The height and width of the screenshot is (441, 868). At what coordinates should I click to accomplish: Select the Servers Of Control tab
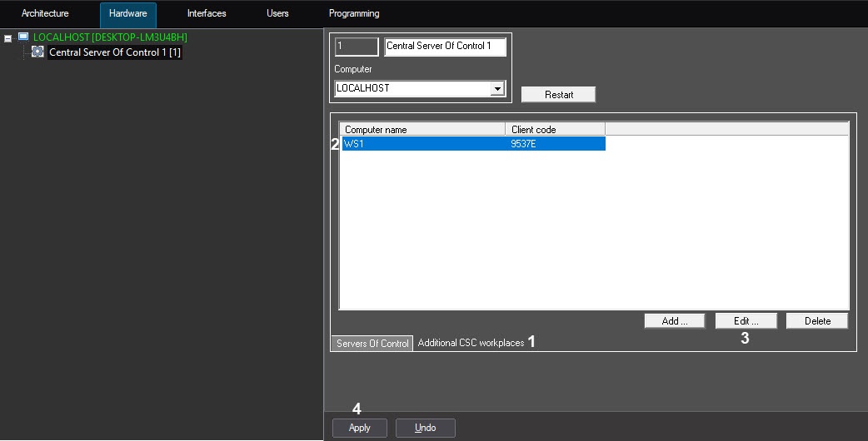click(372, 344)
